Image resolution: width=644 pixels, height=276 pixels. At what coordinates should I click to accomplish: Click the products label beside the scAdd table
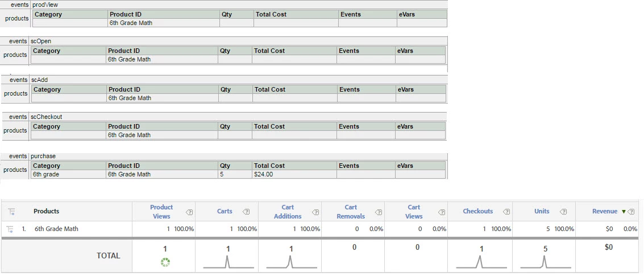(x=15, y=94)
